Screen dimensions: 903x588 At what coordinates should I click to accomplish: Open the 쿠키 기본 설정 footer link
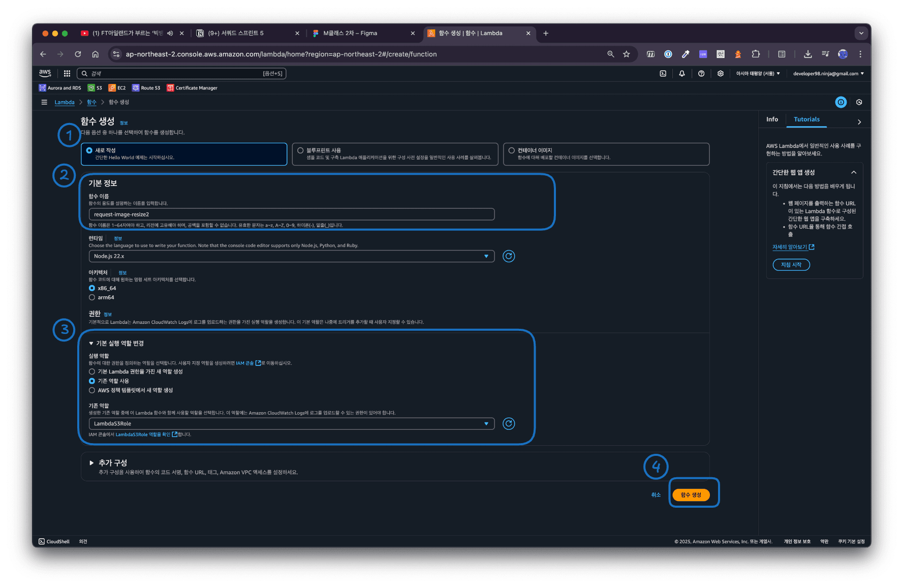click(851, 541)
